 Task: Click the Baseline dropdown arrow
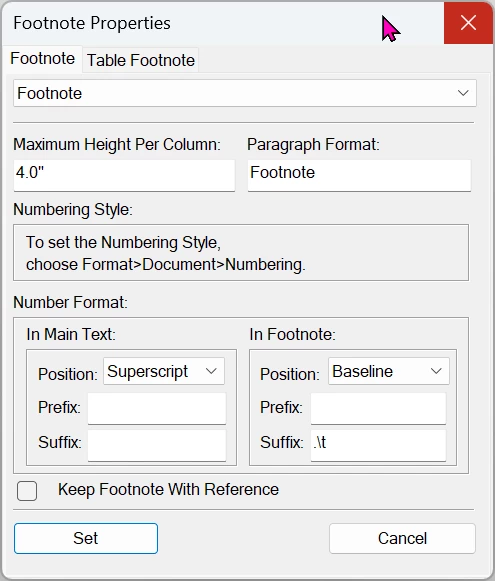click(x=436, y=371)
